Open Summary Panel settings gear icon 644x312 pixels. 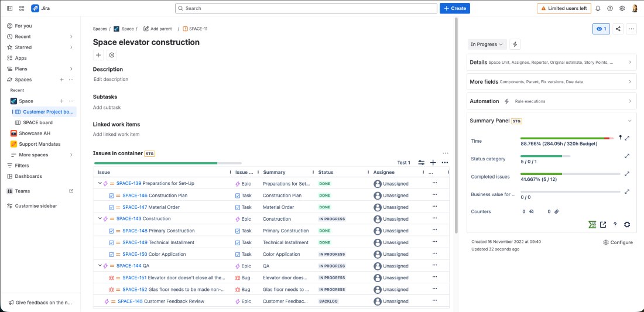pyautogui.click(x=627, y=224)
